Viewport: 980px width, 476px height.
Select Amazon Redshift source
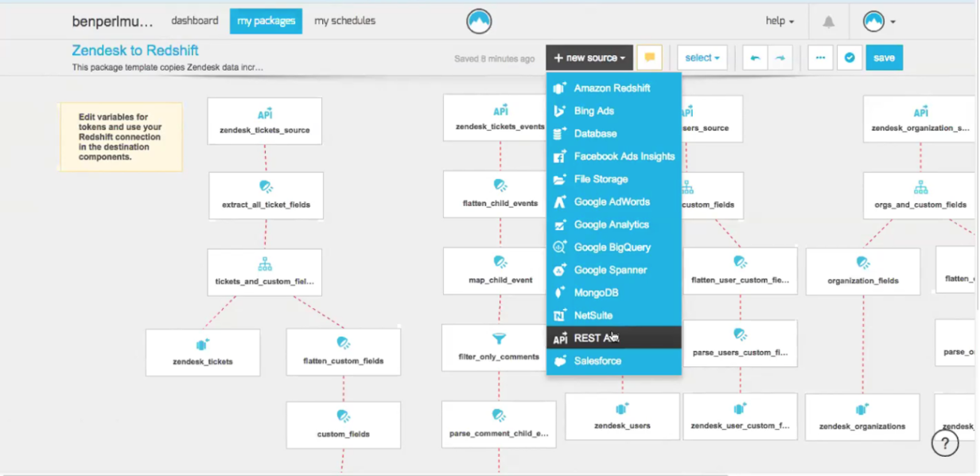(x=614, y=88)
